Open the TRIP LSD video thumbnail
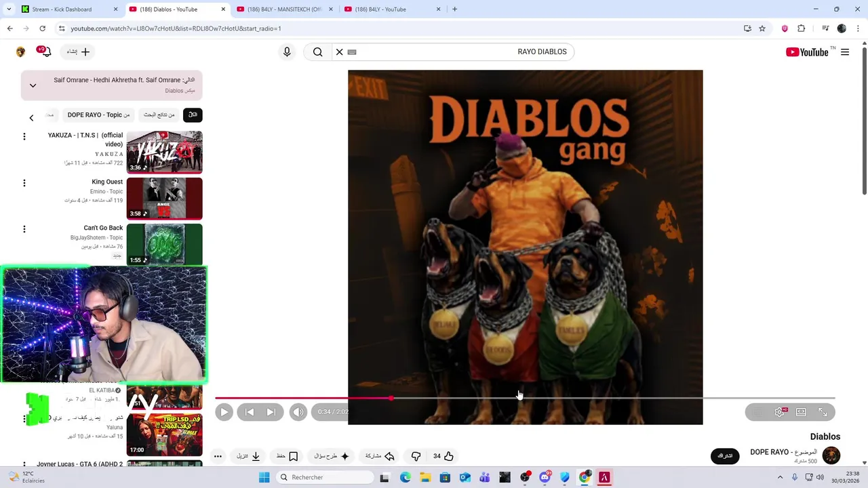The height and width of the screenshot is (488, 868). [x=164, y=434]
